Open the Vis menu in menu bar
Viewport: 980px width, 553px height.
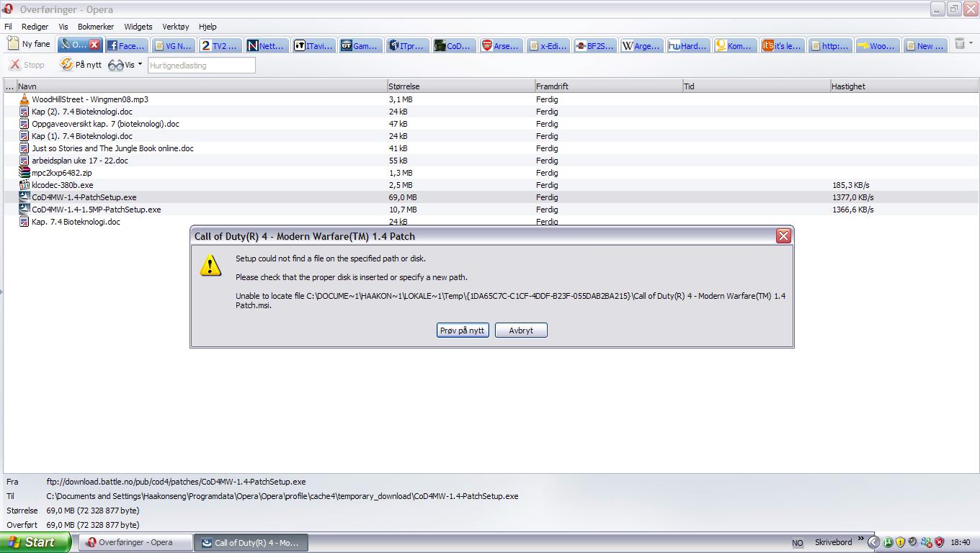point(63,27)
